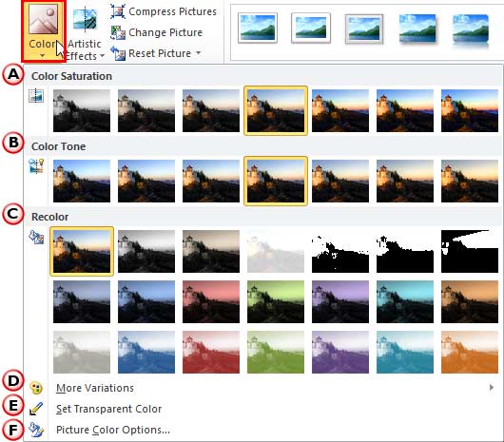The image size is (504, 442).
Task: Click the Change Picture icon
Action: (x=118, y=32)
